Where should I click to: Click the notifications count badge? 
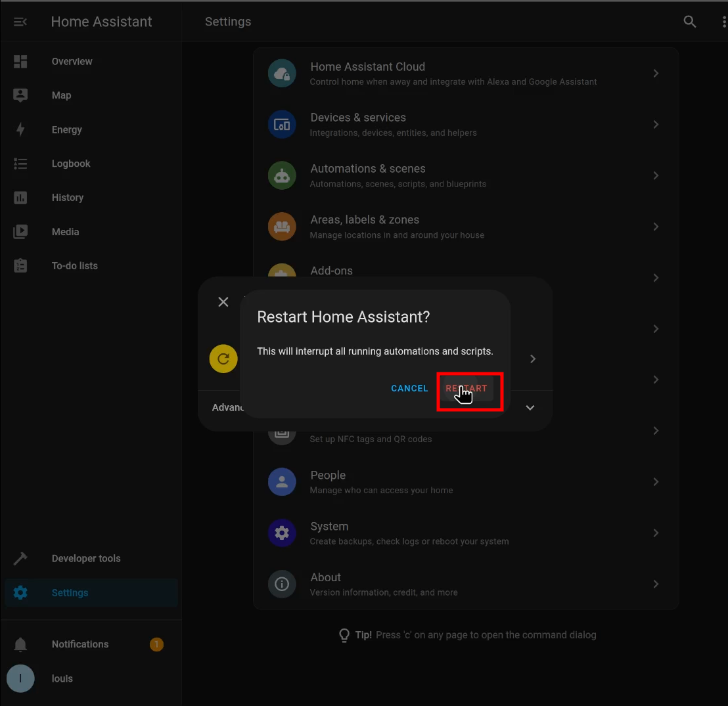(156, 644)
